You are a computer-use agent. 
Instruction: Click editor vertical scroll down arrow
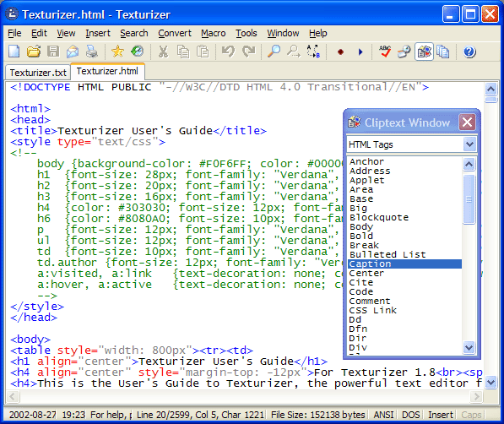pos(490,383)
